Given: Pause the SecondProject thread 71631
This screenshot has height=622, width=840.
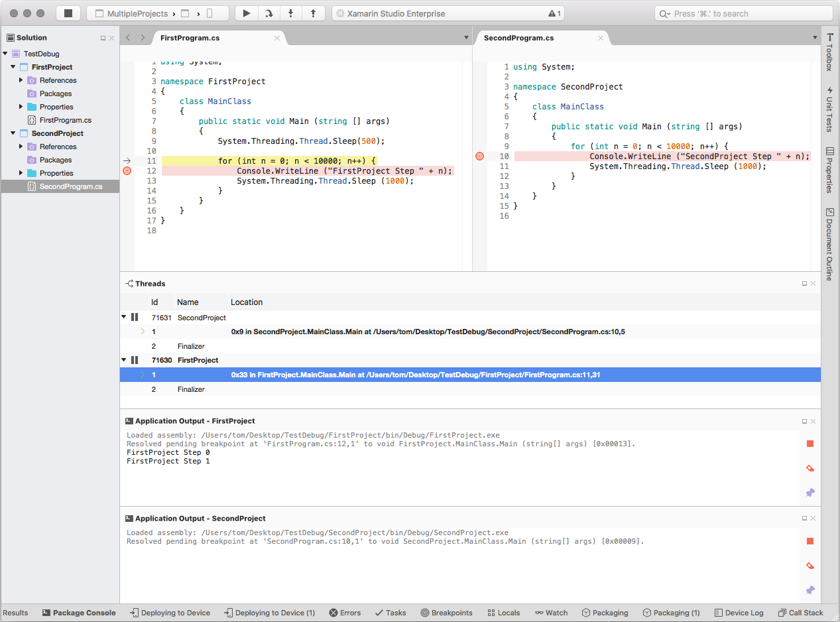Looking at the screenshot, I should 135,317.
